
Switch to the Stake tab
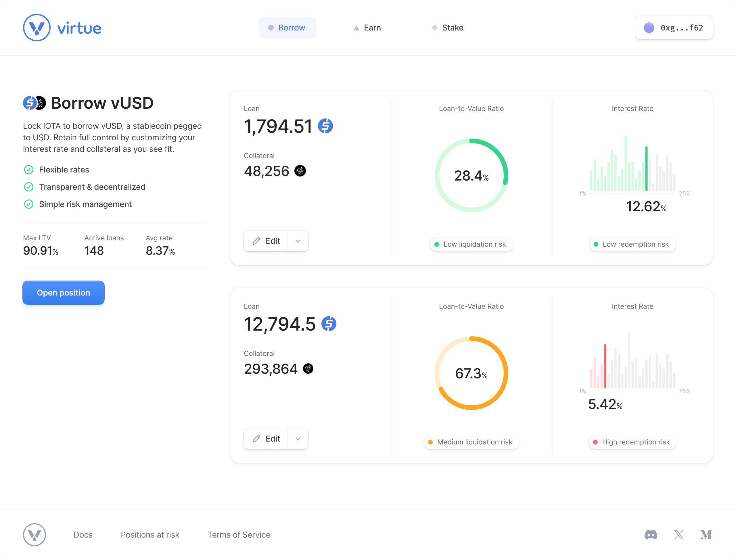tap(447, 28)
